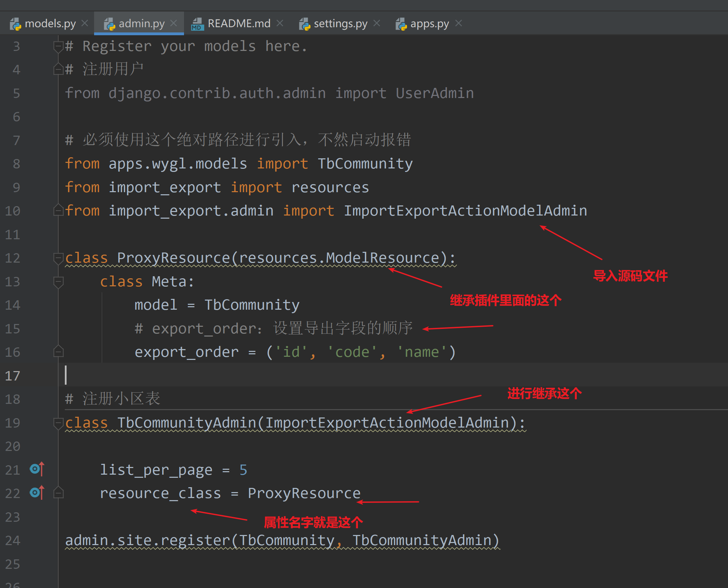Click the Python file icon on models.py tab

[15, 24]
